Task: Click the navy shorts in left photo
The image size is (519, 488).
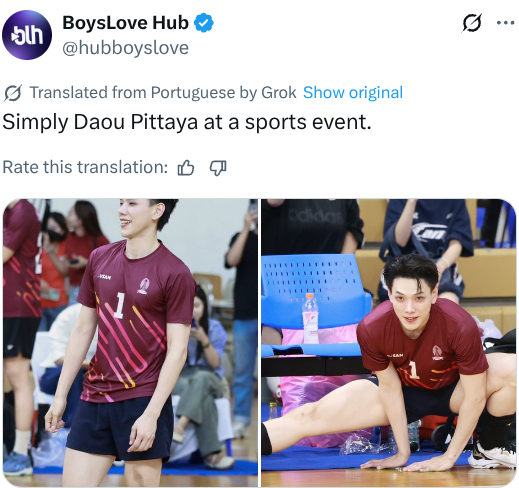Action: tap(120, 428)
